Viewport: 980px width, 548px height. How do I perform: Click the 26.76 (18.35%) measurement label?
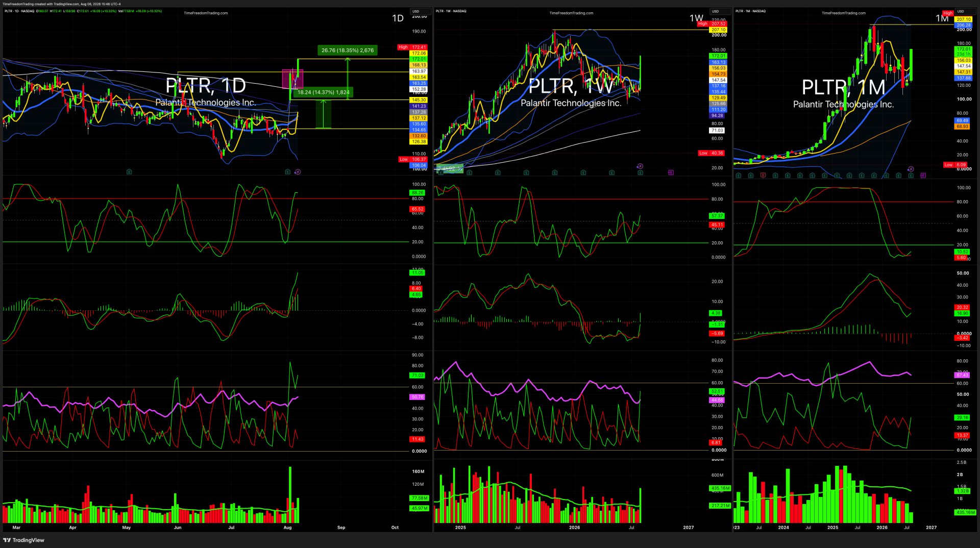[348, 50]
